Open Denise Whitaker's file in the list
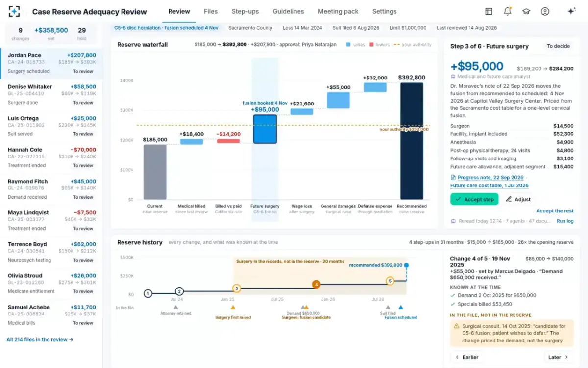Screen dimensions: 588x368 tap(51, 95)
